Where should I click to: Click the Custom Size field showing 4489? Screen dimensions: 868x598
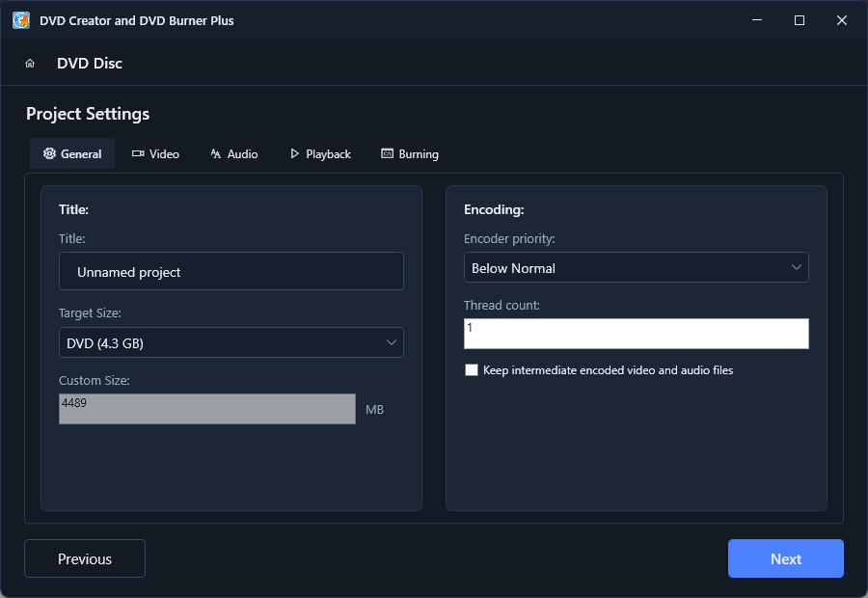coord(207,409)
